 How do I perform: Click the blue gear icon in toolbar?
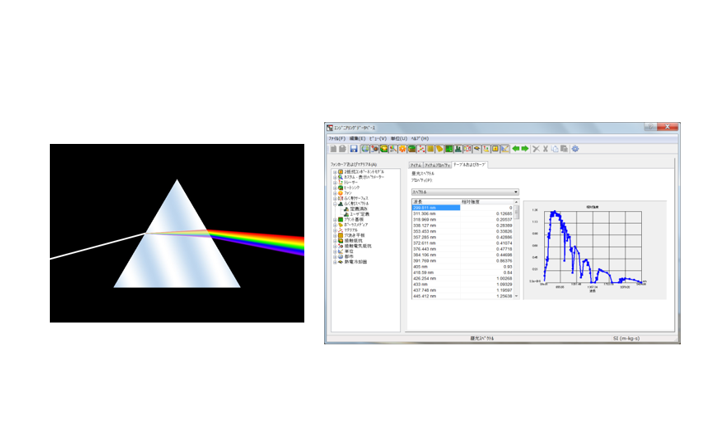pos(575,149)
